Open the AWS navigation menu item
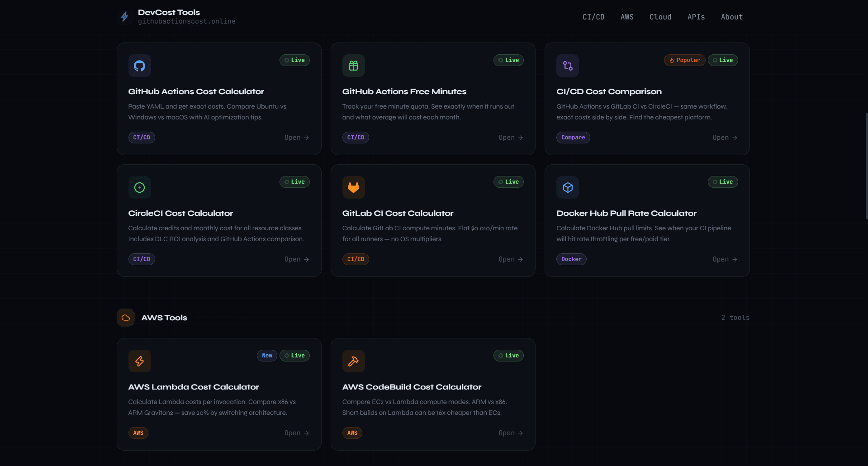This screenshot has height=466, width=868. pyautogui.click(x=627, y=17)
